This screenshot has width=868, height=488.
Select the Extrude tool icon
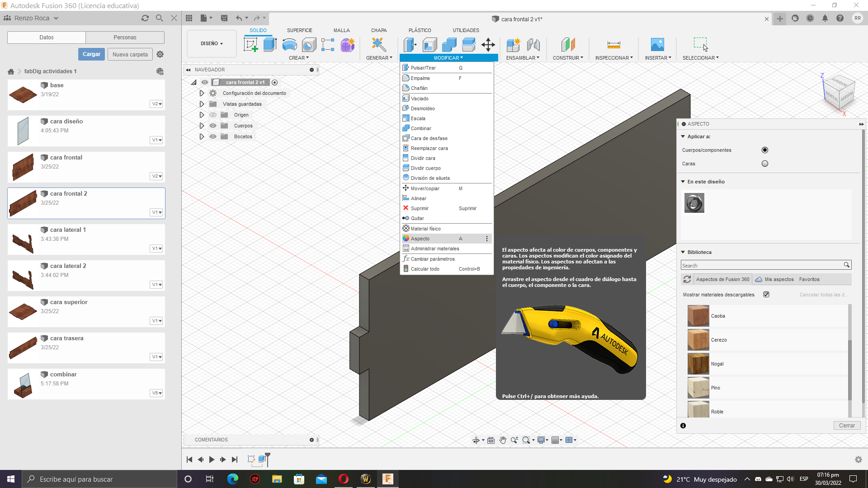click(270, 44)
